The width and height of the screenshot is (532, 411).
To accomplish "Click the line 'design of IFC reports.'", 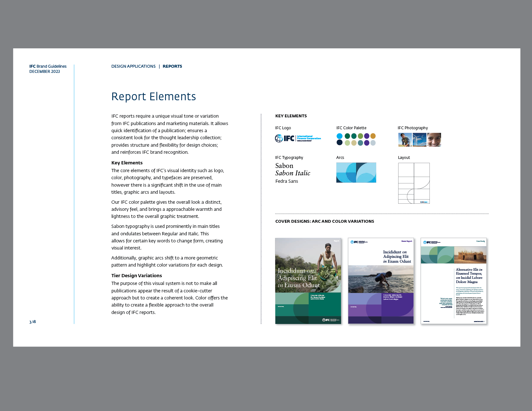I will [133, 312].
